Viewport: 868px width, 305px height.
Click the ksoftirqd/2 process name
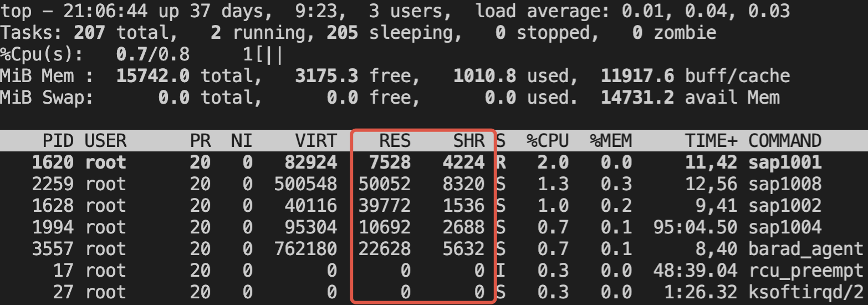(x=806, y=292)
